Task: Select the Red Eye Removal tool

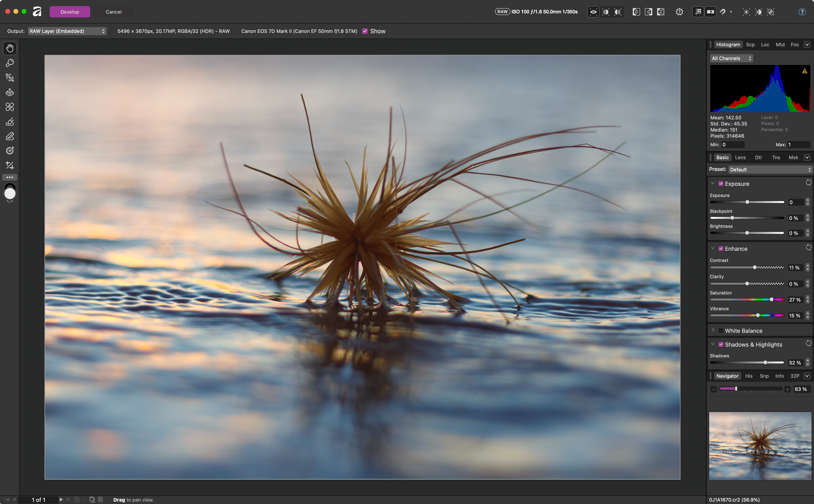Action: (10, 92)
